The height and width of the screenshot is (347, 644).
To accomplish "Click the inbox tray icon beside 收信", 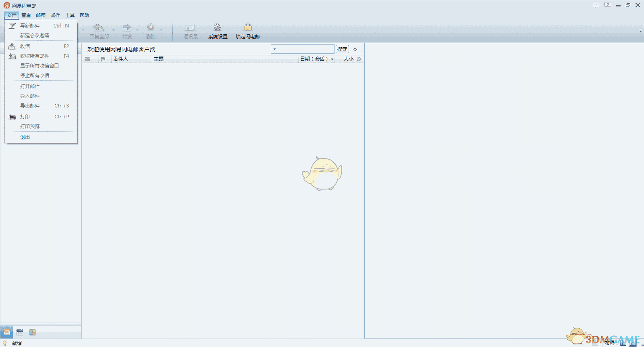I will 12,46.
